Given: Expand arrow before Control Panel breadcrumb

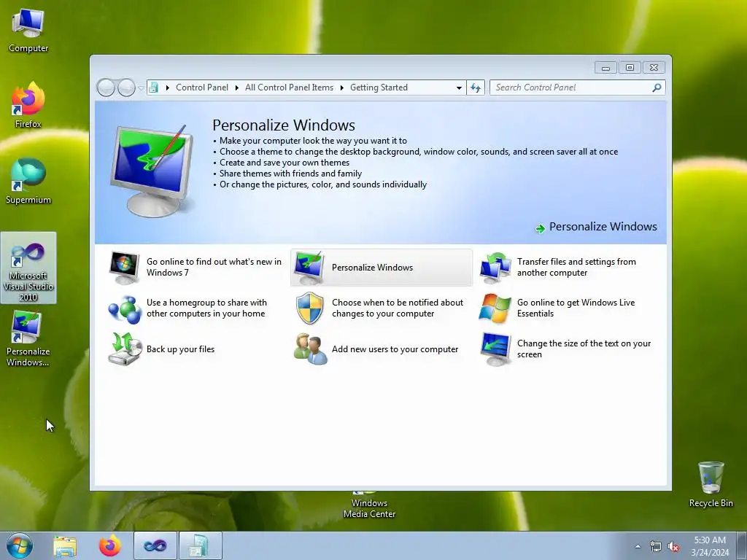Looking at the screenshot, I should coord(167,87).
